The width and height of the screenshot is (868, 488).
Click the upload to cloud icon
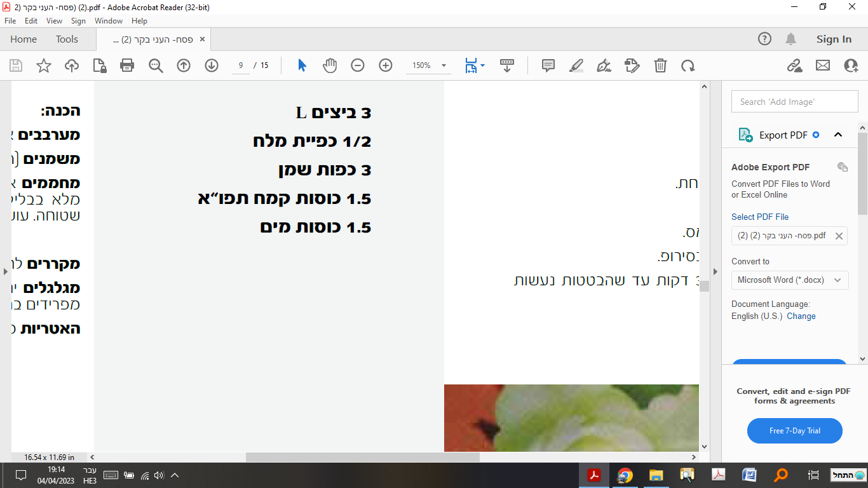point(72,65)
